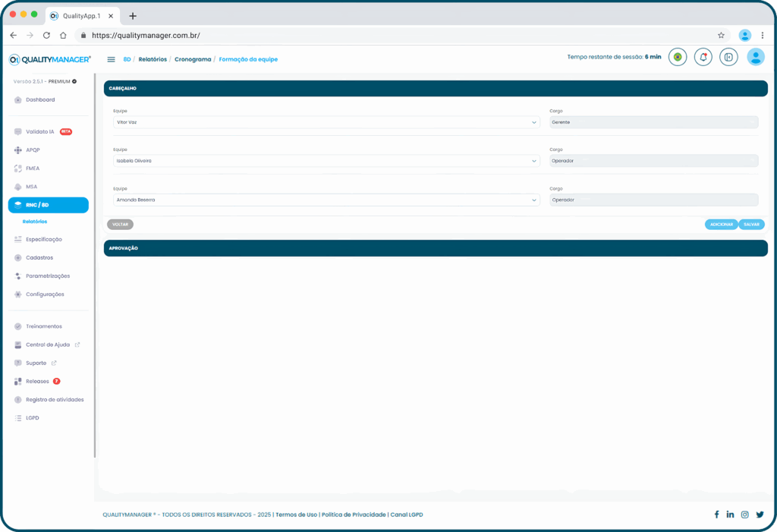Click the sidebar layout panel icon
This screenshot has width=777, height=532.
coord(728,57)
